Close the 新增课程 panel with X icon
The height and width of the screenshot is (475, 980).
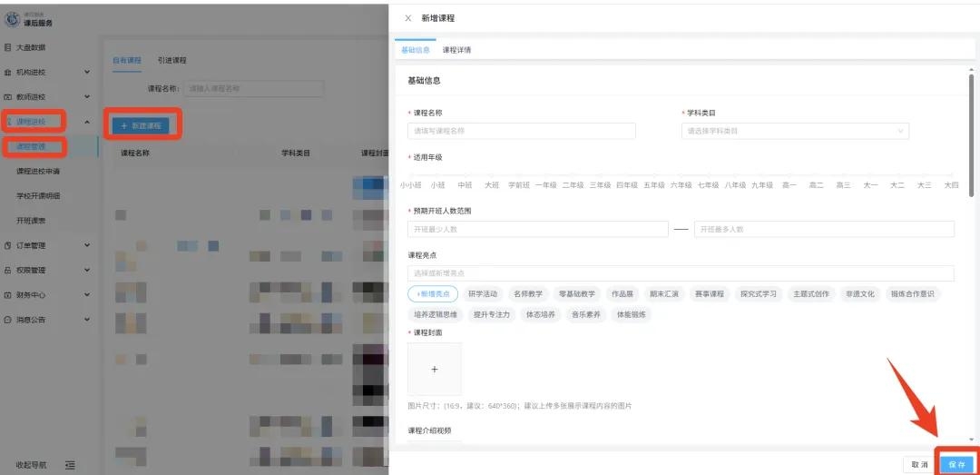point(407,18)
